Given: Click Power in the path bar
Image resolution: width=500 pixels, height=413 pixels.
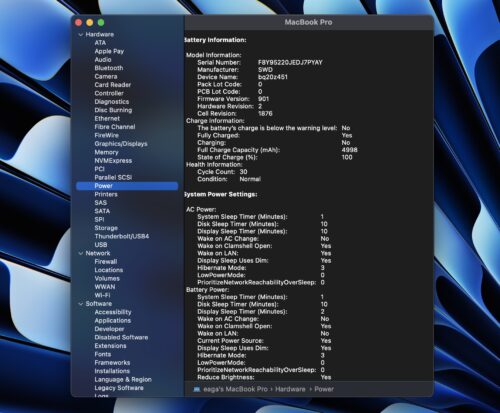Looking at the screenshot, I should 324,389.
